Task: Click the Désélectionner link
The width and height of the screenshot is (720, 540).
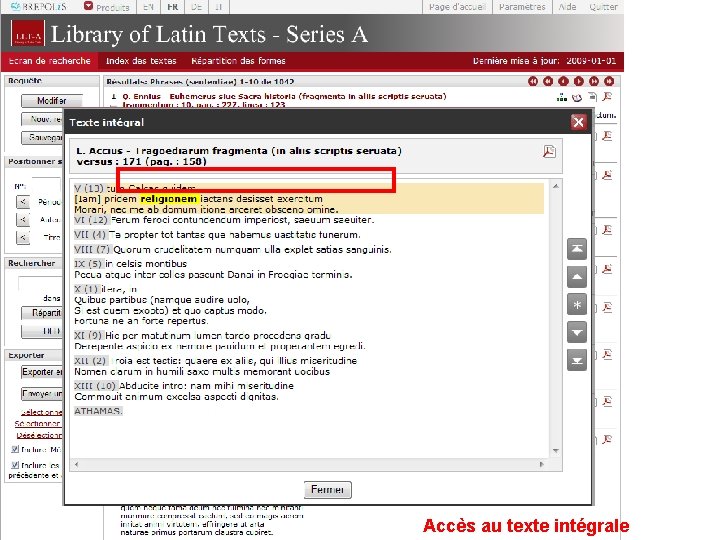Action: click(x=39, y=435)
